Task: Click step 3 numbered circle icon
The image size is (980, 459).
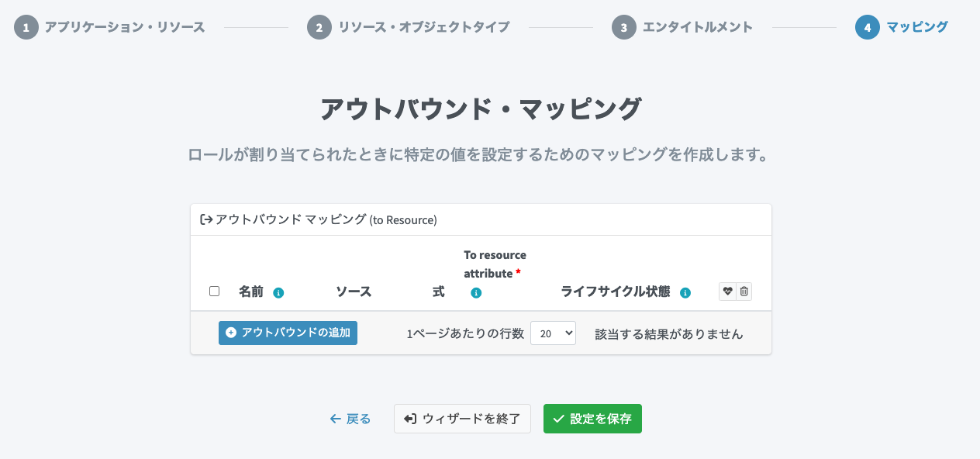Action: (x=624, y=27)
